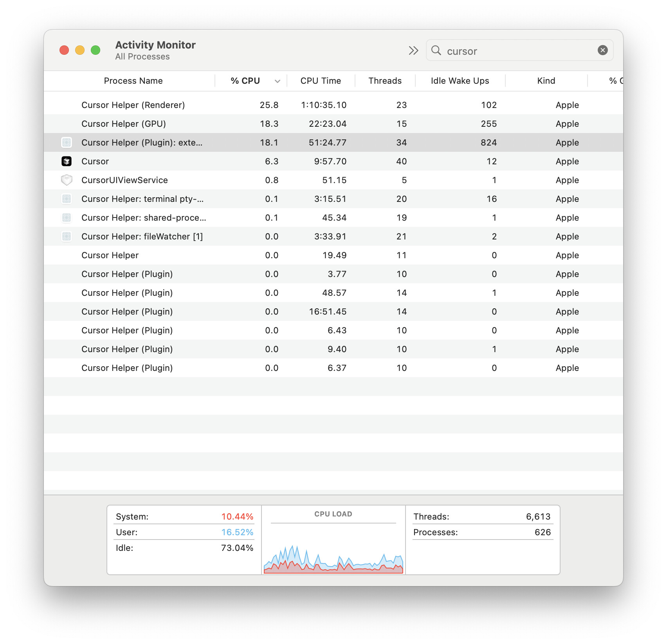Viewport: 667px width, 644px height.
Task: Click the 255 idle wake ups value
Action: pos(489,124)
